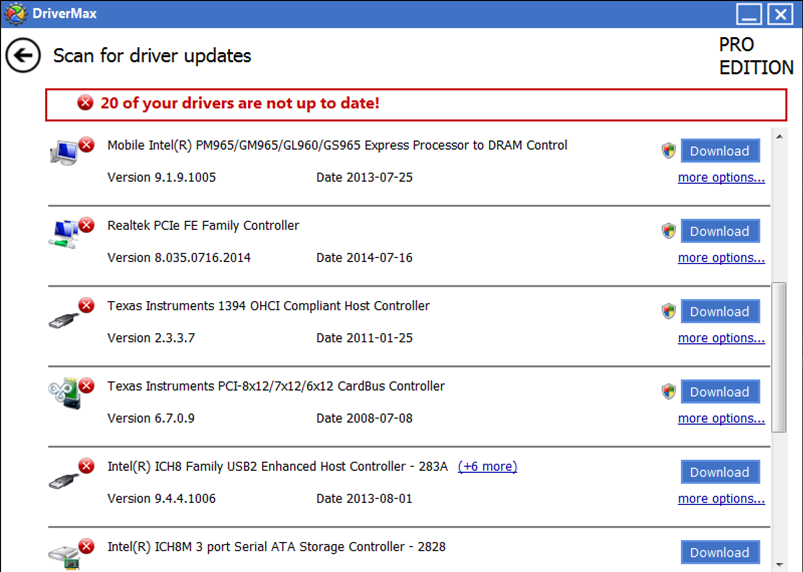The image size is (803, 572).
Task: Click 'Version 9.4.4.1006' text
Action: pyautogui.click(x=161, y=499)
